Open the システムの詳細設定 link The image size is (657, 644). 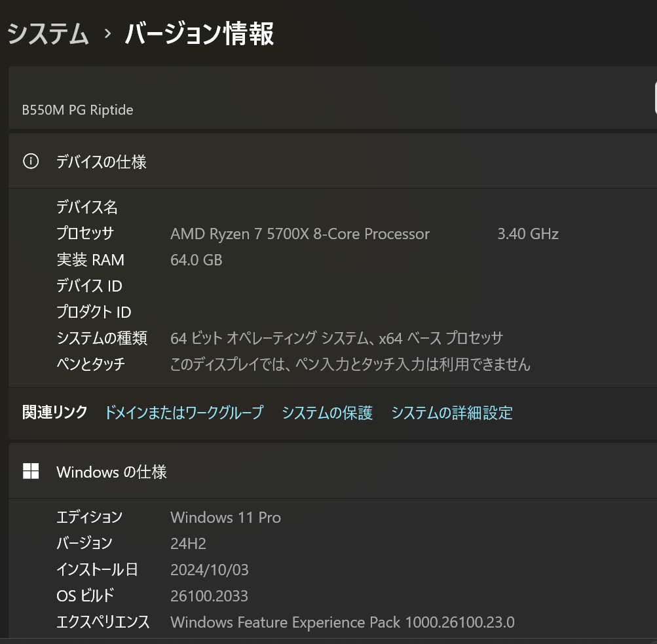coord(452,412)
